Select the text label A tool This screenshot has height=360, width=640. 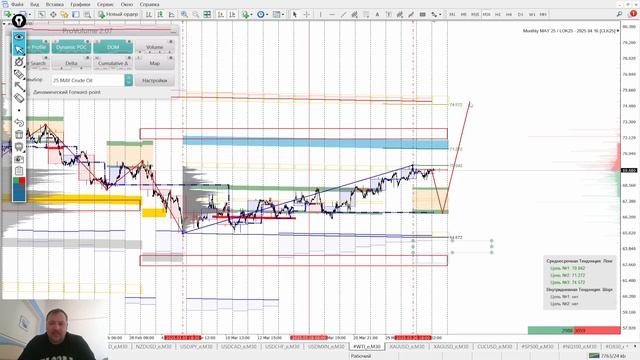(377, 14)
